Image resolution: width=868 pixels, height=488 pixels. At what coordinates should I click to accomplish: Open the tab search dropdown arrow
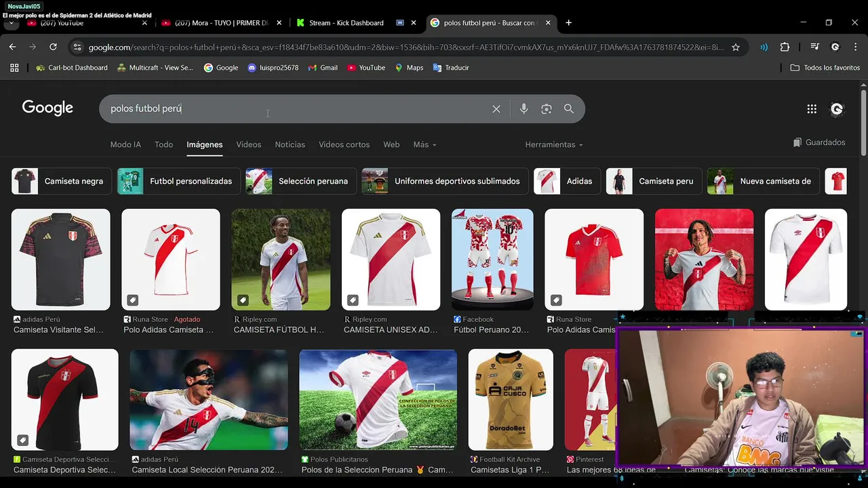coord(11,22)
